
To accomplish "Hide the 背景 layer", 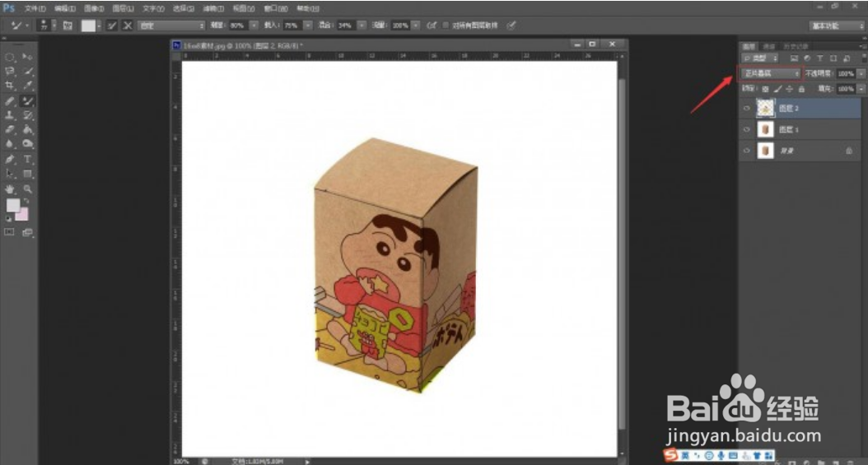I will pos(746,151).
